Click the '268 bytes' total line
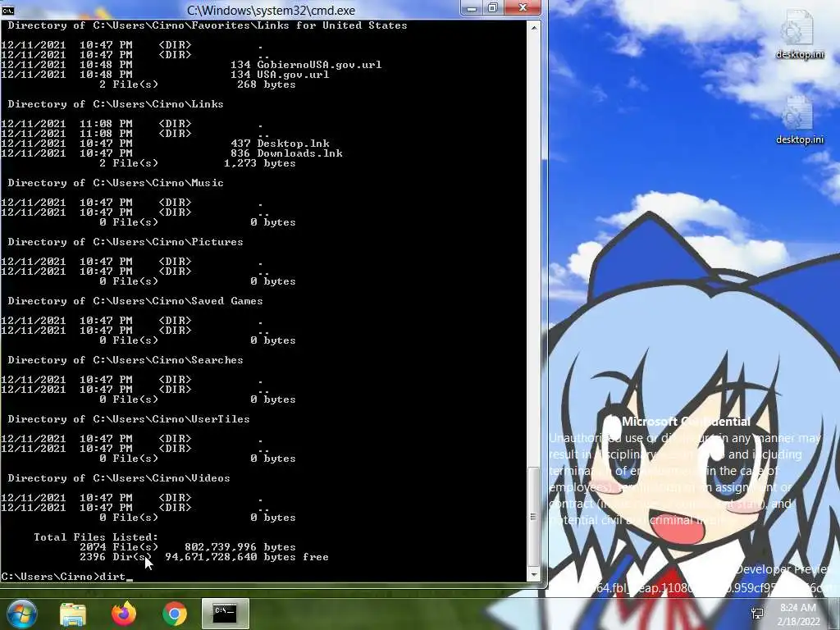 (x=267, y=84)
